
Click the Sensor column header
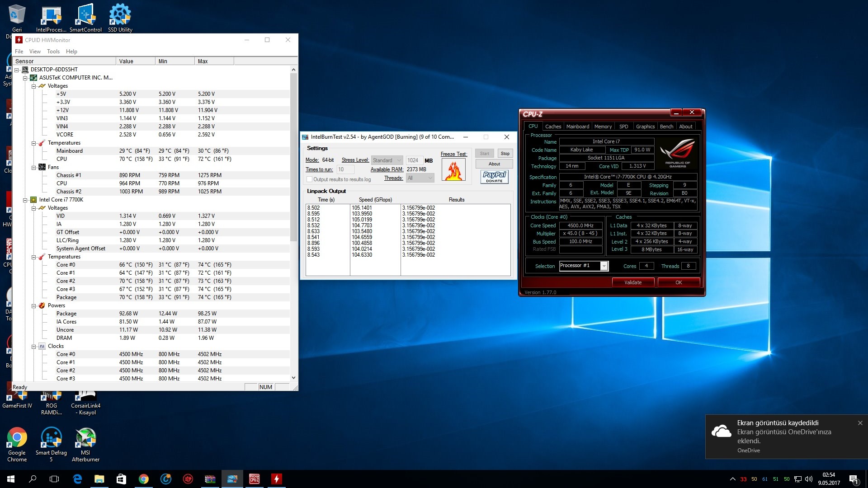pos(64,61)
